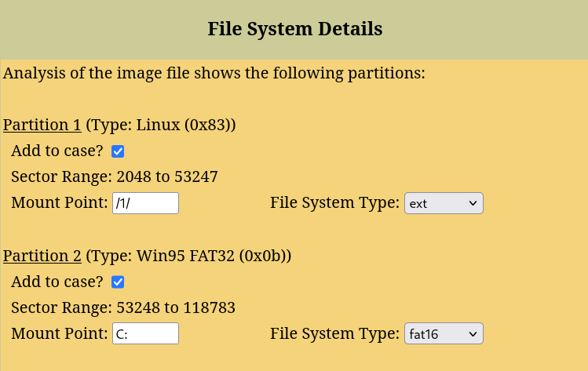The image size is (588, 371).
Task: Uncheck Add to case for Partition 2
Action: (118, 282)
